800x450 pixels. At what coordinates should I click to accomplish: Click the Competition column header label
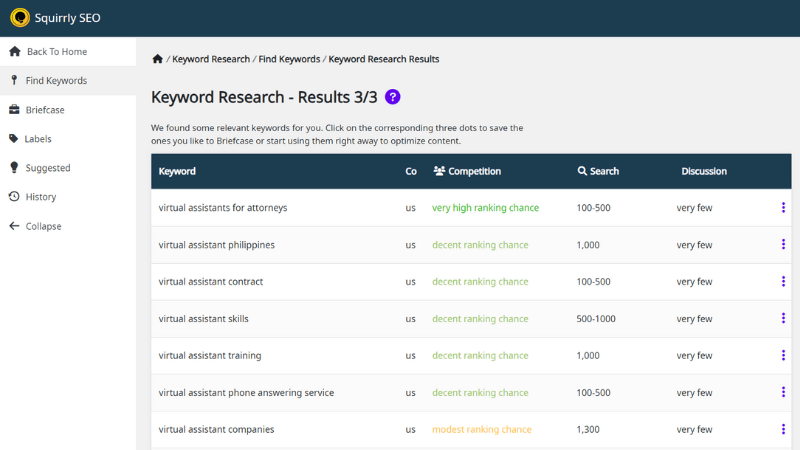click(x=474, y=171)
